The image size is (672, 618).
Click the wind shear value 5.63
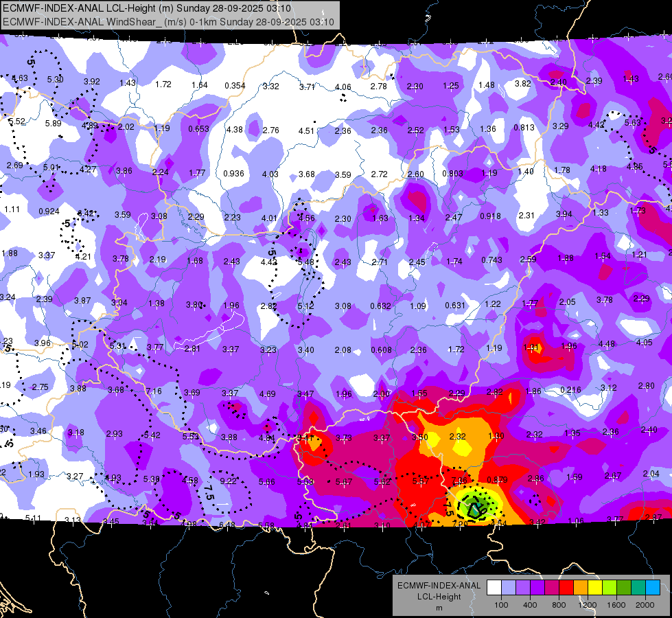[632, 123]
